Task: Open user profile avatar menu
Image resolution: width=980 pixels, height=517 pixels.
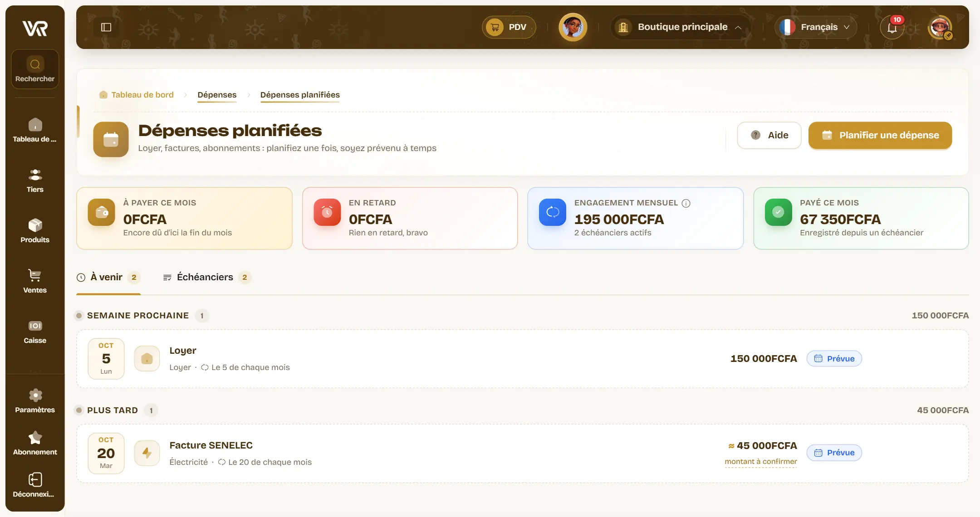Action: pos(940,27)
